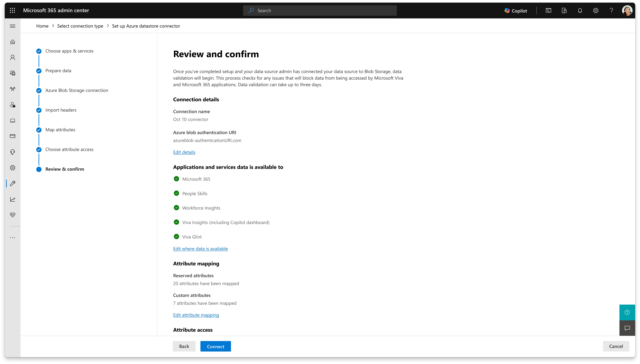Click the Search input field
The image size is (640, 364).
[320, 11]
